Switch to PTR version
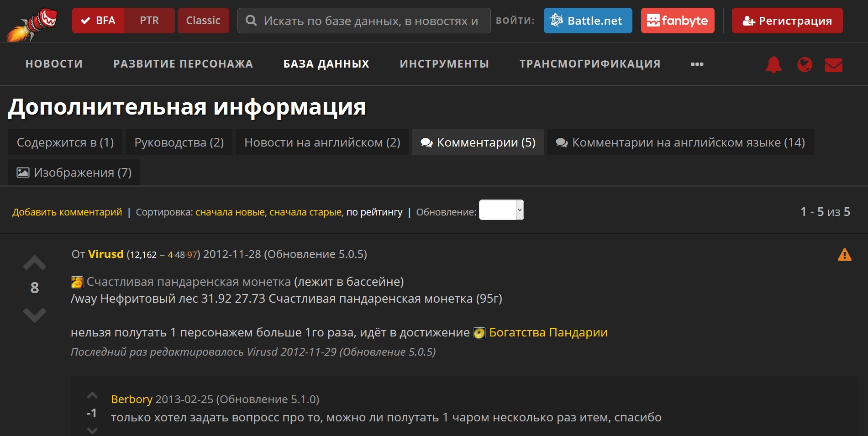The width and height of the screenshot is (868, 436). (x=149, y=21)
